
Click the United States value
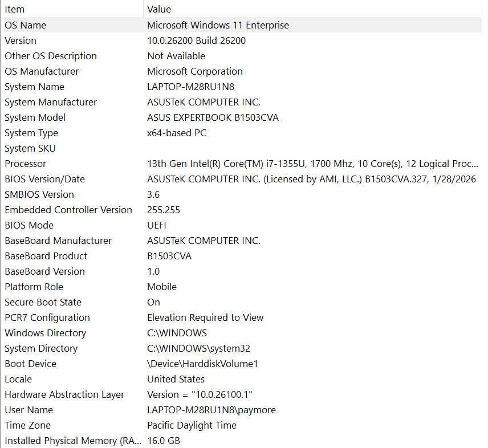point(176,379)
